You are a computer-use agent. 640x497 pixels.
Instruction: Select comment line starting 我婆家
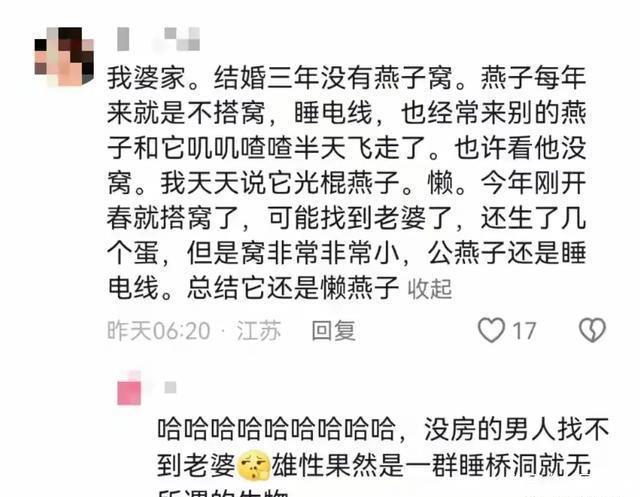[347, 78]
